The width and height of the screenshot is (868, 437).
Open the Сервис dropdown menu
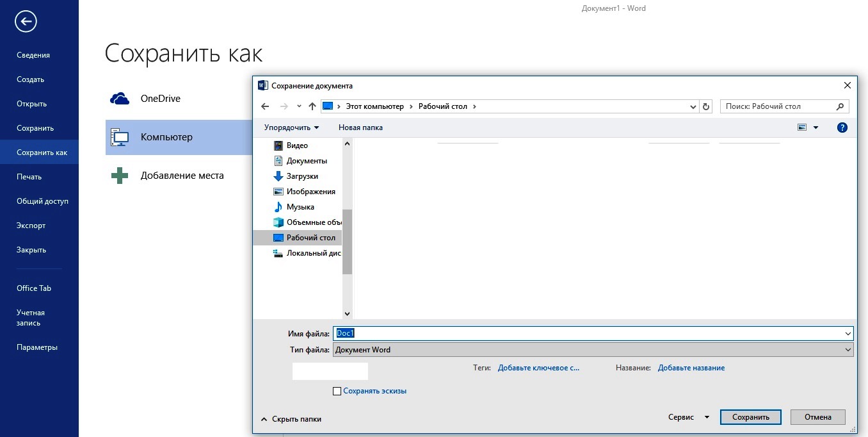[x=689, y=417]
